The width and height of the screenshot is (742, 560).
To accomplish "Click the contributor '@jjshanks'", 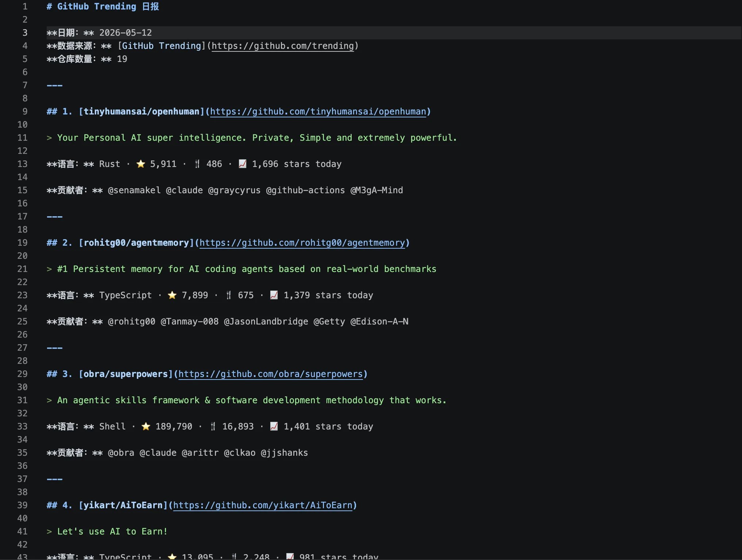I will coord(284,453).
